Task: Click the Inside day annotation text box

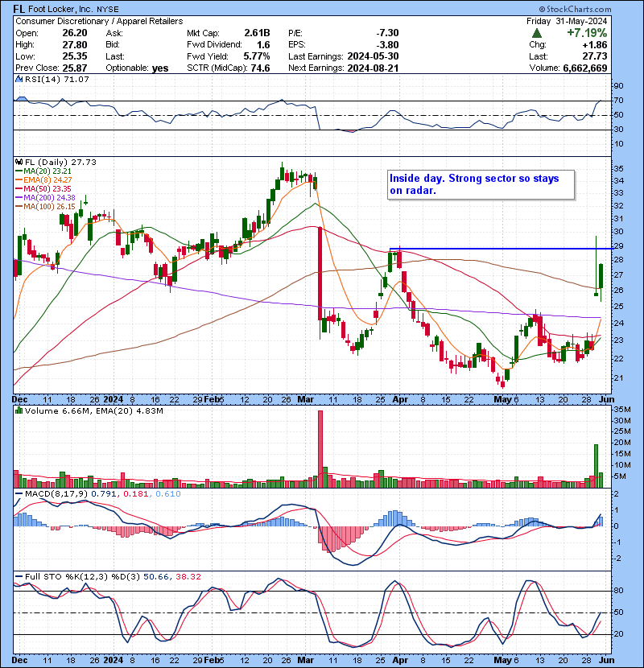Action: pyautogui.click(x=481, y=184)
